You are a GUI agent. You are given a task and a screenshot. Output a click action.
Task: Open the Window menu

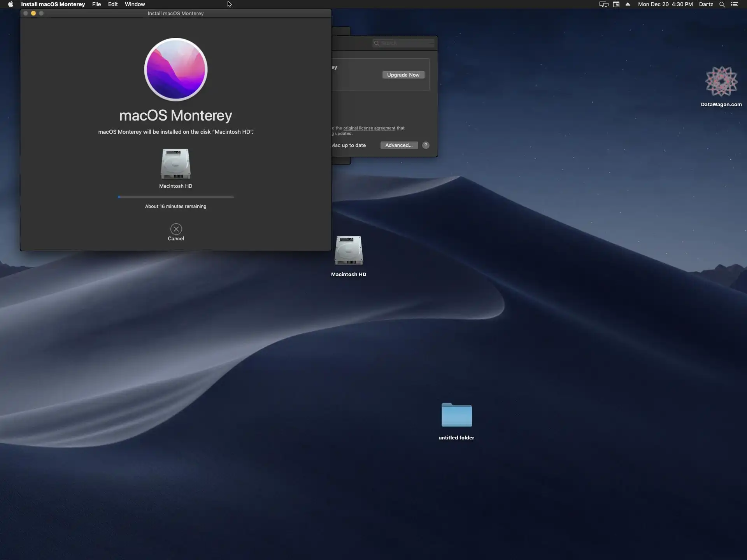tap(135, 4)
